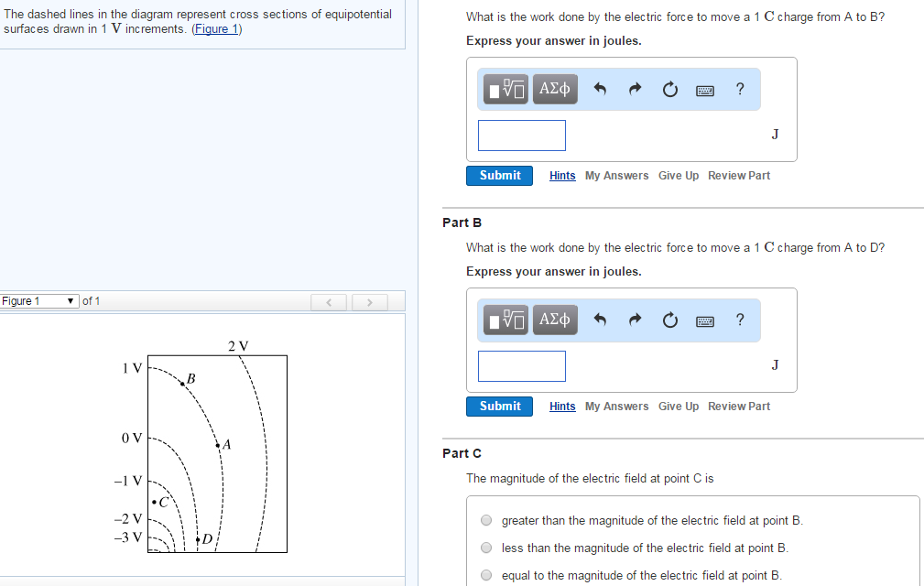Click the previous figure chevron button
Viewport: 924px width, 586px height.
coord(329,301)
